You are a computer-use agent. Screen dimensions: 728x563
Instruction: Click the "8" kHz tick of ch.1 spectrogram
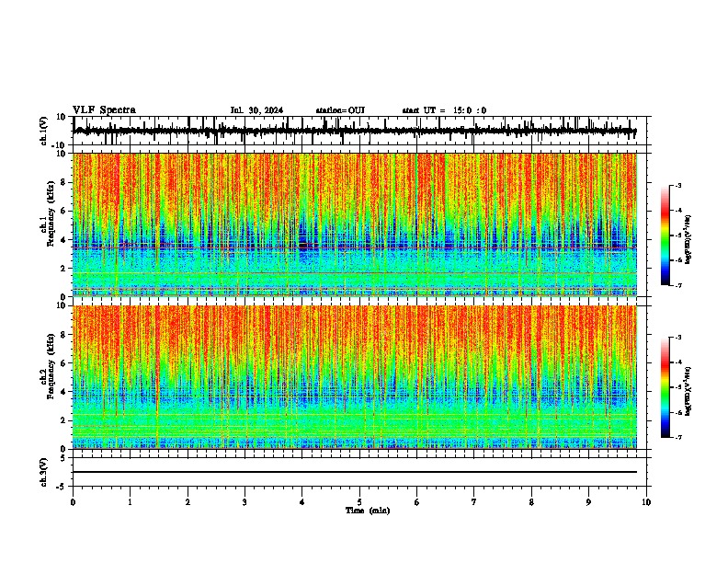(x=64, y=182)
